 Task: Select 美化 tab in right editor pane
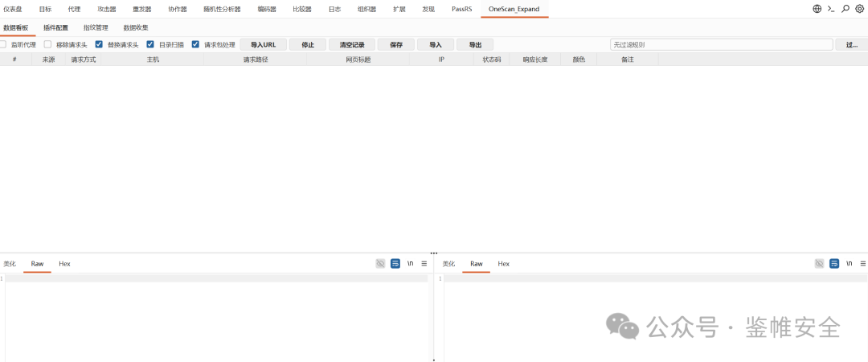click(448, 264)
